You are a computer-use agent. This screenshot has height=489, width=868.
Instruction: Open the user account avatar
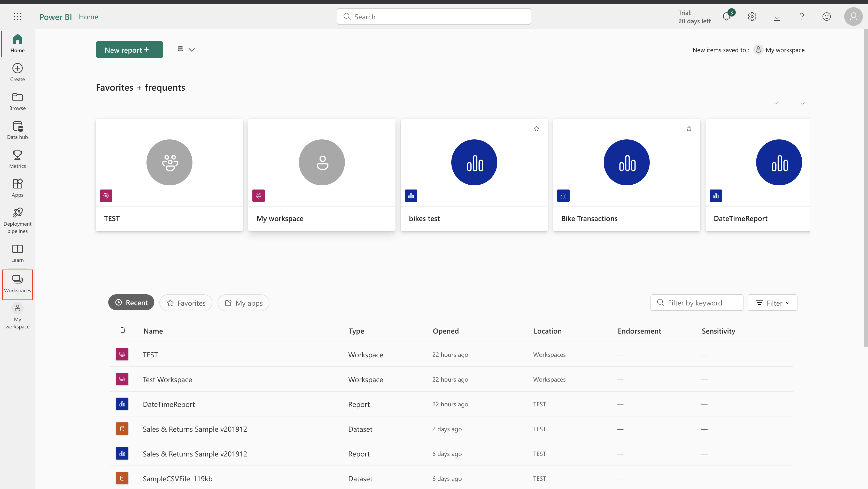pyautogui.click(x=853, y=17)
